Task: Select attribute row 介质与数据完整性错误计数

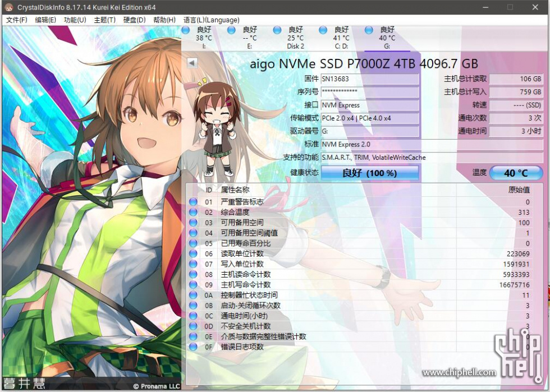Action: tap(360, 336)
